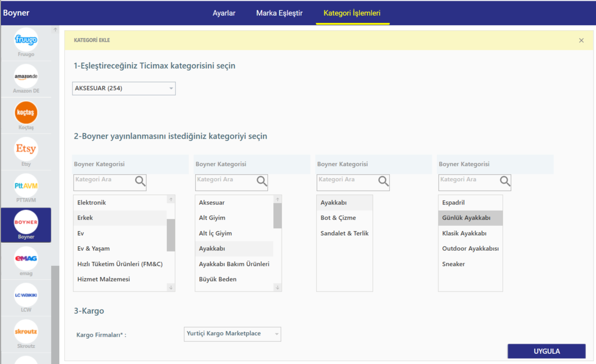Image resolution: width=596 pixels, height=364 pixels.
Task: Select Sandalet & Terlik category
Action: point(344,234)
